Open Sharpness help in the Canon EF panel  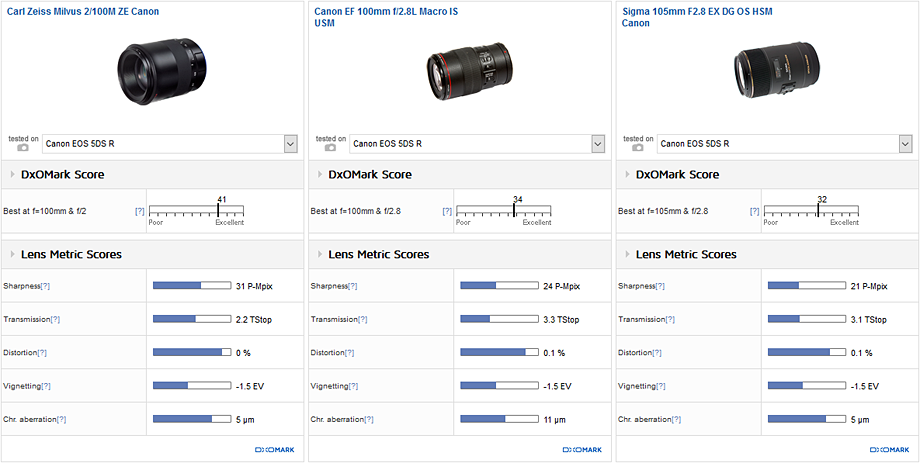coord(353,286)
